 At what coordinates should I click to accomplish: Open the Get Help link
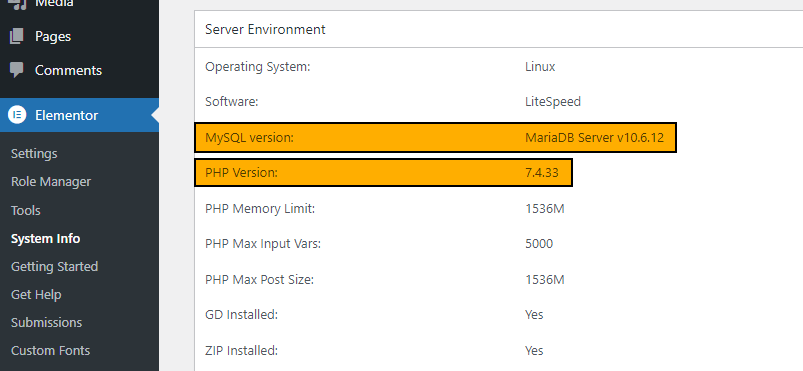(x=36, y=295)
